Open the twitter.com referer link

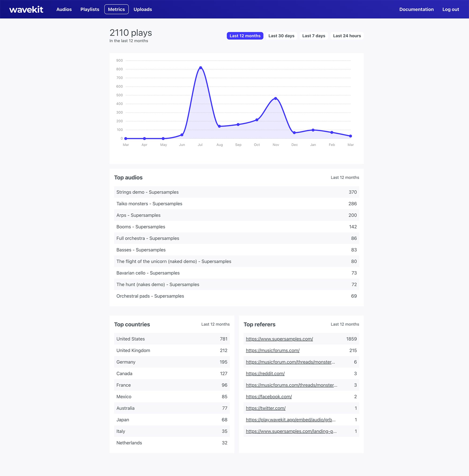pos(265,408)
